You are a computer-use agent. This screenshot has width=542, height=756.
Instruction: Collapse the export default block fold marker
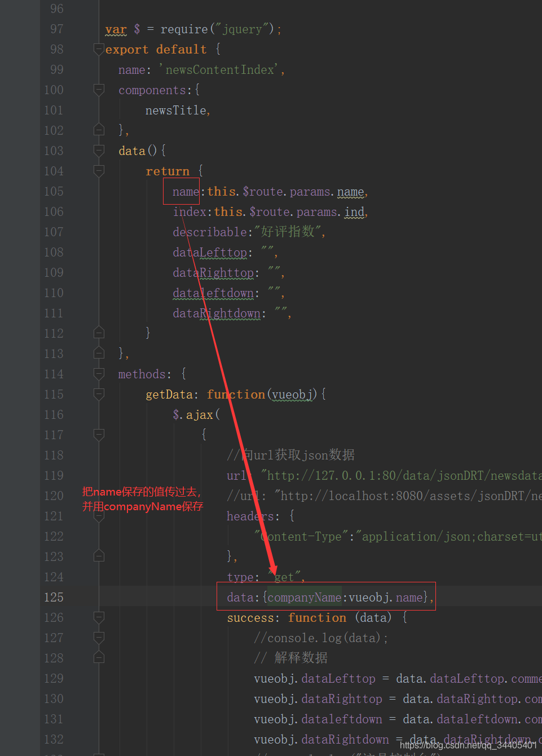(99, 50)
